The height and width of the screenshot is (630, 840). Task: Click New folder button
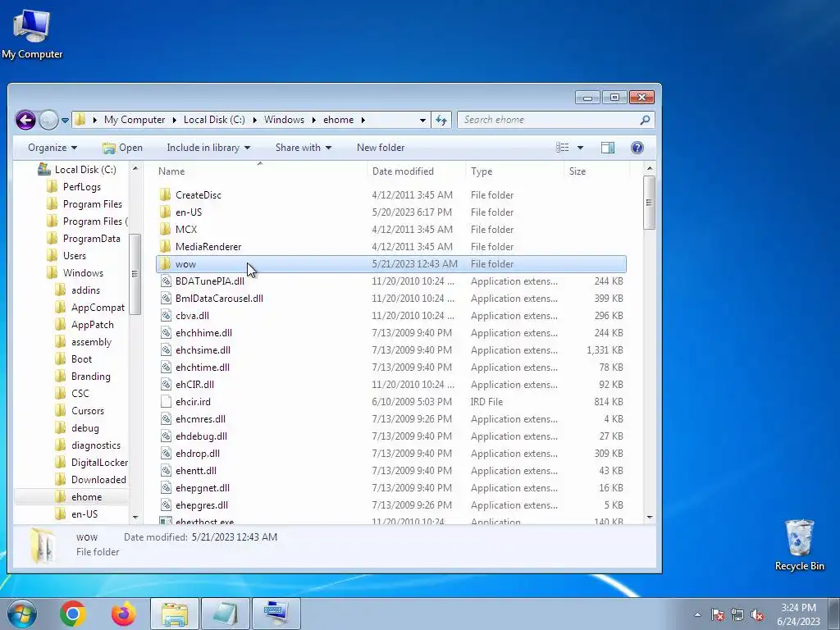[381, 148]
